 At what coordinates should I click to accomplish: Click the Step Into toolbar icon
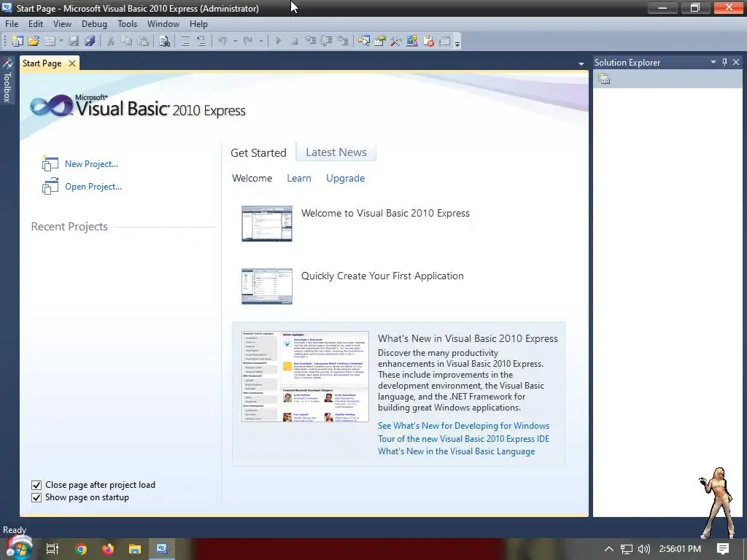point(311,41)
